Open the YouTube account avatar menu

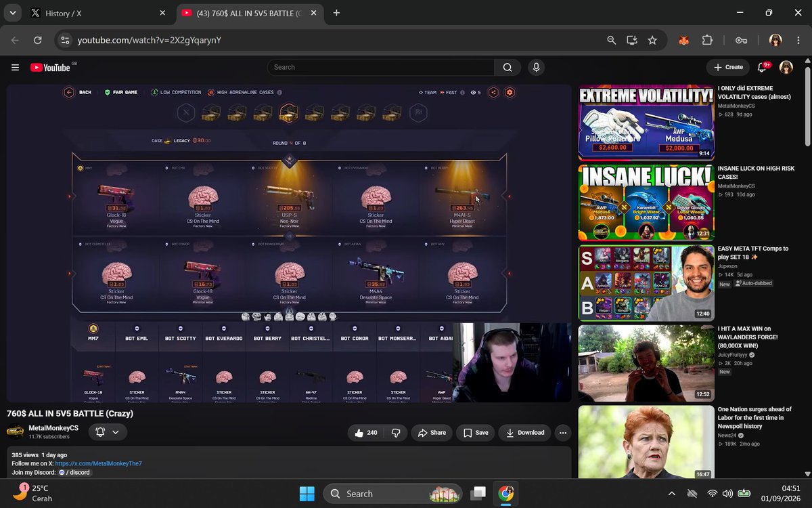click(786, 67)
